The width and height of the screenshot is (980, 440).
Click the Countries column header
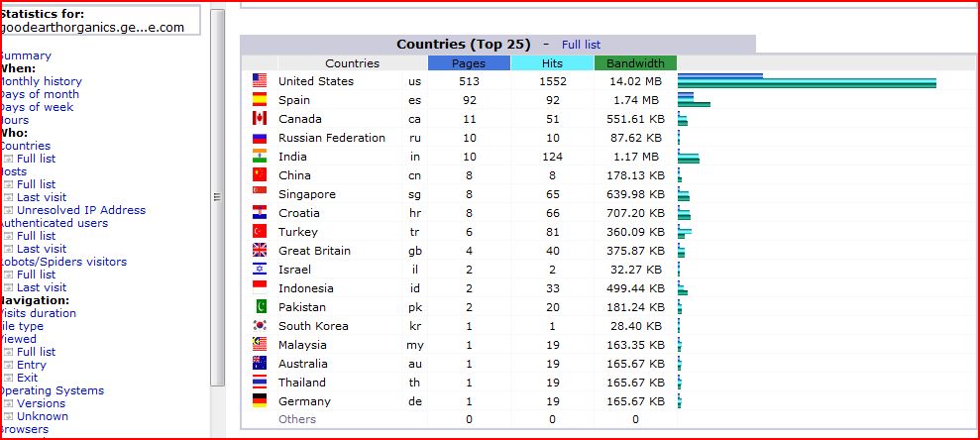353,63
